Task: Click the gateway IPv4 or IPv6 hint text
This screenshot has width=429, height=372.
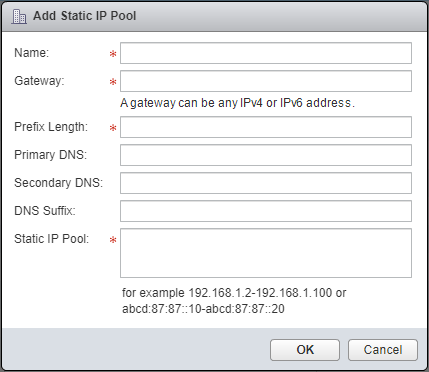Action: pyautogui.click(x=237, y=103)
